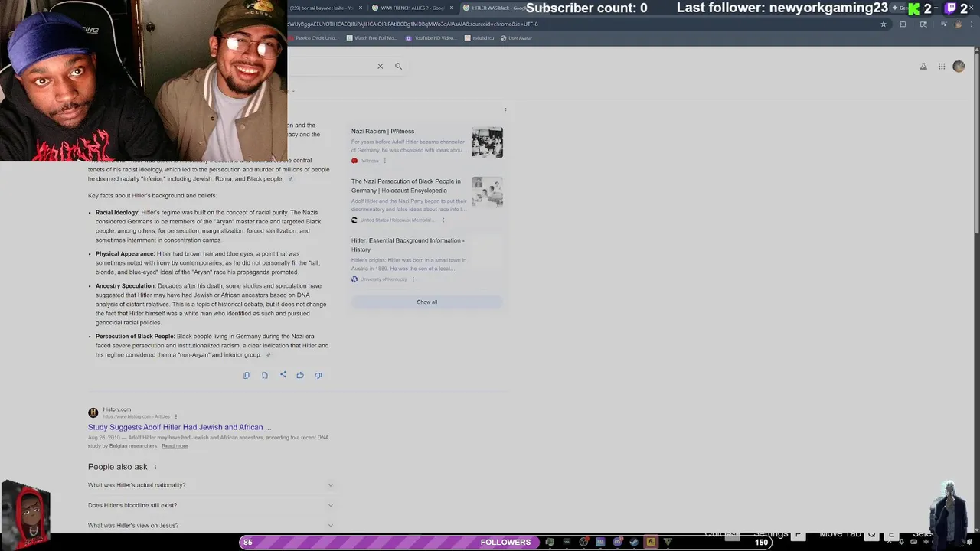Bookmark this page with star icon
Viewport: 980px width, 551px height.
[x=884, y=24]
